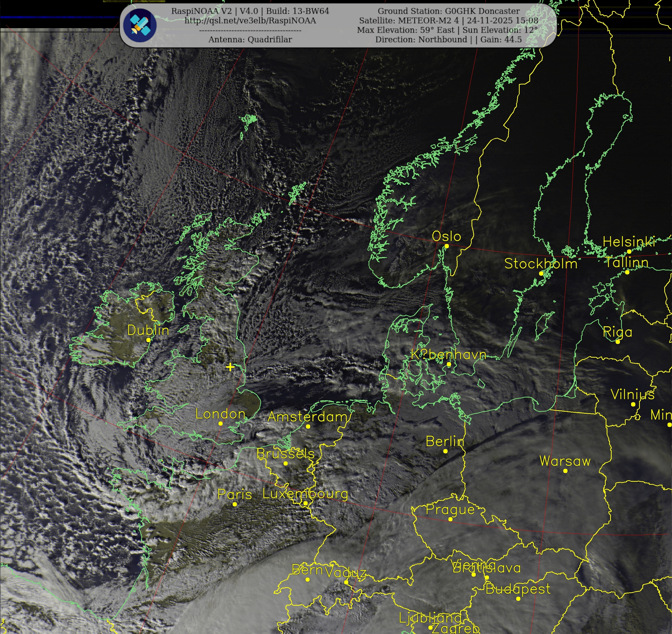
Task: Click the qsl.net RaspiNOAA URL text
Action: (250, 21)
